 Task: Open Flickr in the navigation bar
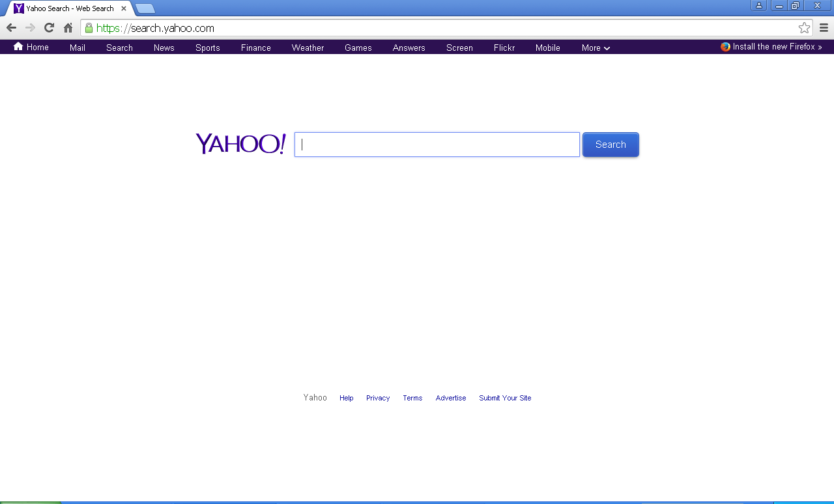click(x=504, y=48)
